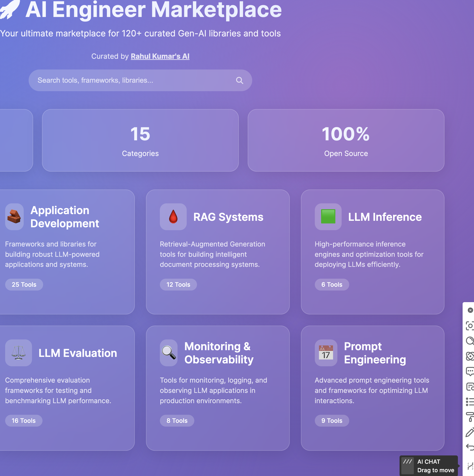Close the floating side toolbar
The image size is (474, 476).
click(470, 310)
